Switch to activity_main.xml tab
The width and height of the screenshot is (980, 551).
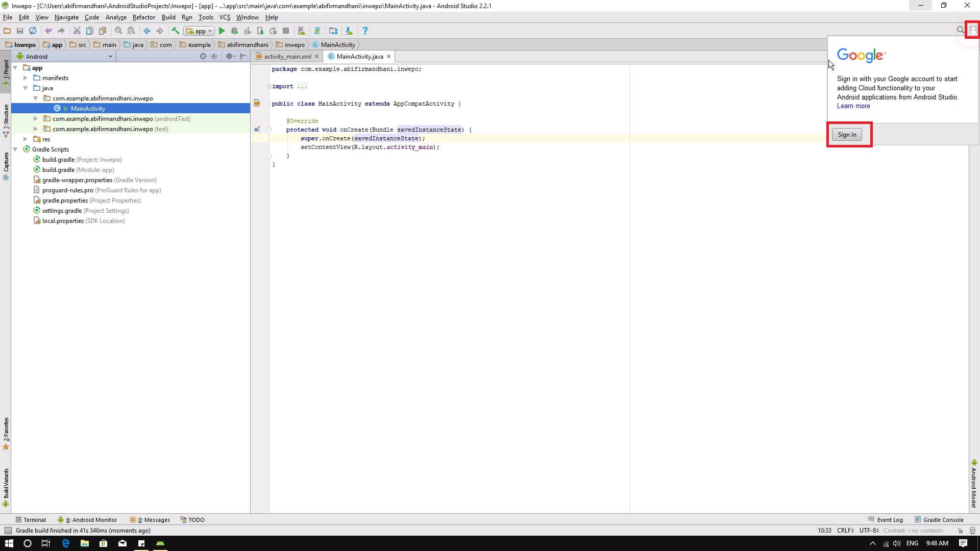[287, 57]
